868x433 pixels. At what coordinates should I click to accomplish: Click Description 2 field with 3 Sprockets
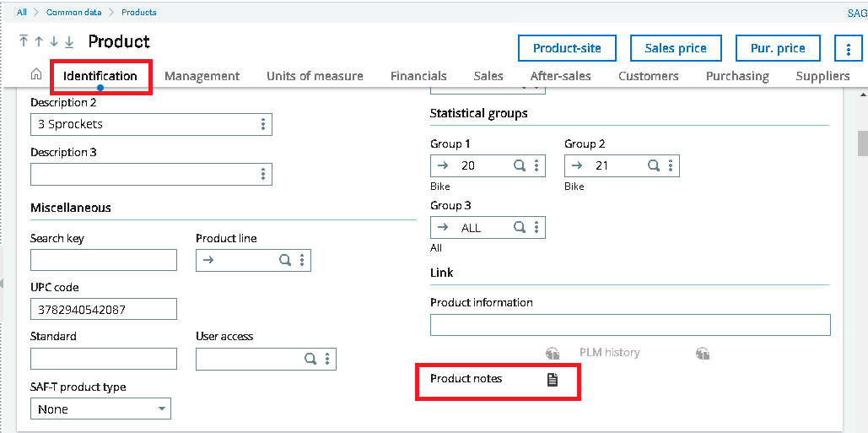(151, 124)
